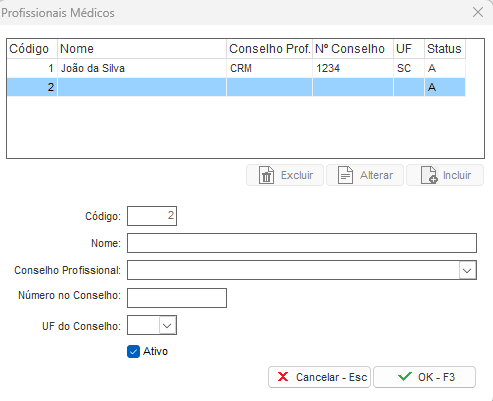Image resolution: width=493 pixels, height=401 pixels.
Task: Uncheck the Ativo checkbox
Action: [133, 351]
